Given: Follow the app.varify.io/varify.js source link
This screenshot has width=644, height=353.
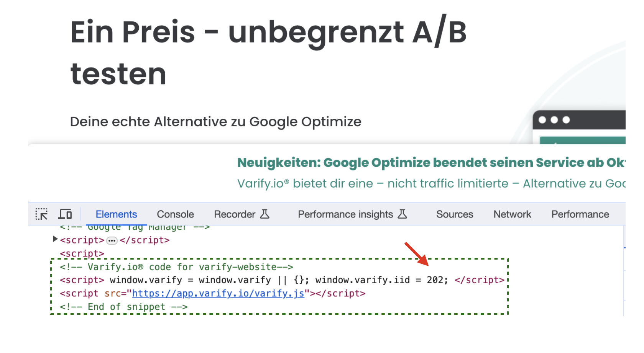Looking at the screenshot, I should pyautogui.click(x=218, y=294).
